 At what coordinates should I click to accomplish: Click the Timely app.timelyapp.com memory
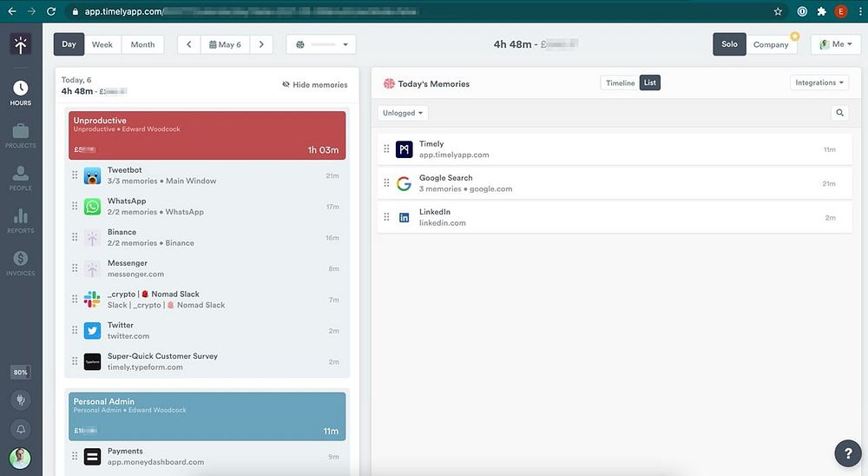click(615, 149)
